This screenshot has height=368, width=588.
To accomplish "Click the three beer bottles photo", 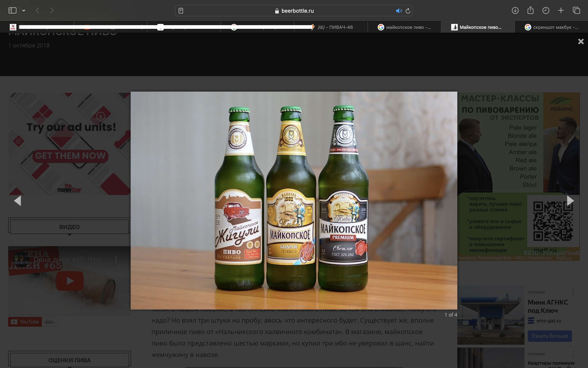I will click(294, 200).
